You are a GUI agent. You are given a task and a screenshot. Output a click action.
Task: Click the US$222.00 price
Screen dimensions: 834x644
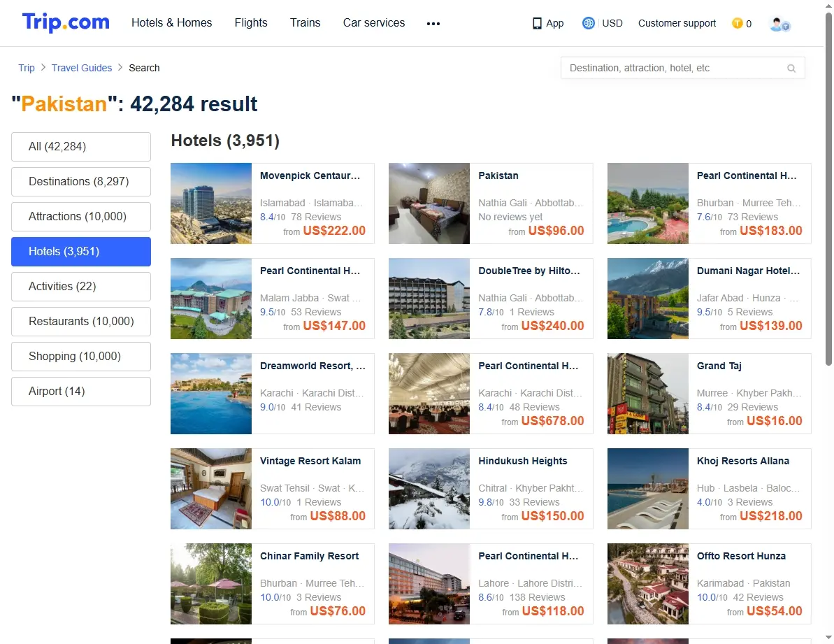334,231
